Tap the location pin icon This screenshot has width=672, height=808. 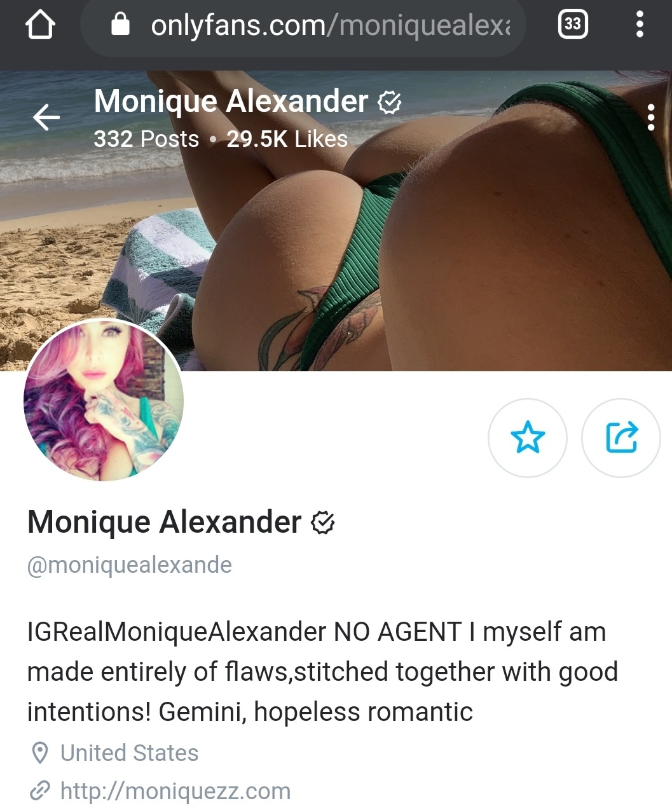[39, 753]
